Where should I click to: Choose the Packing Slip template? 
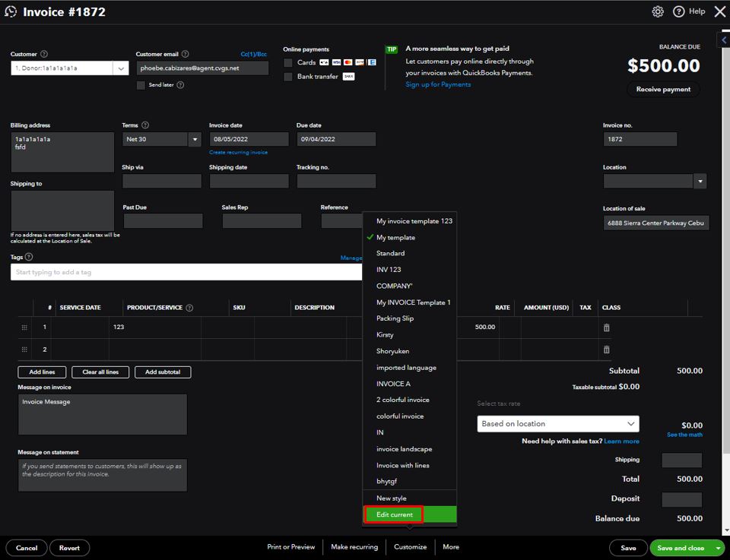pyautogui.click(x=395, y=318)
